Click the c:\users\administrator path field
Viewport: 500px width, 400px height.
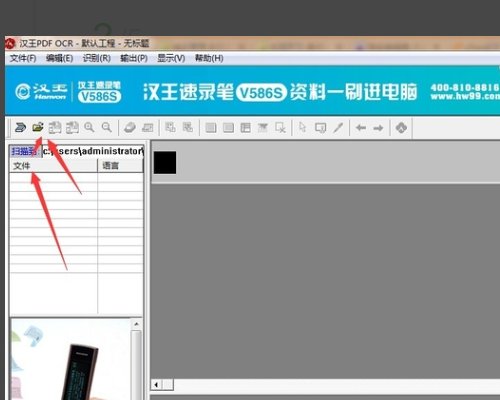(93, 151)
